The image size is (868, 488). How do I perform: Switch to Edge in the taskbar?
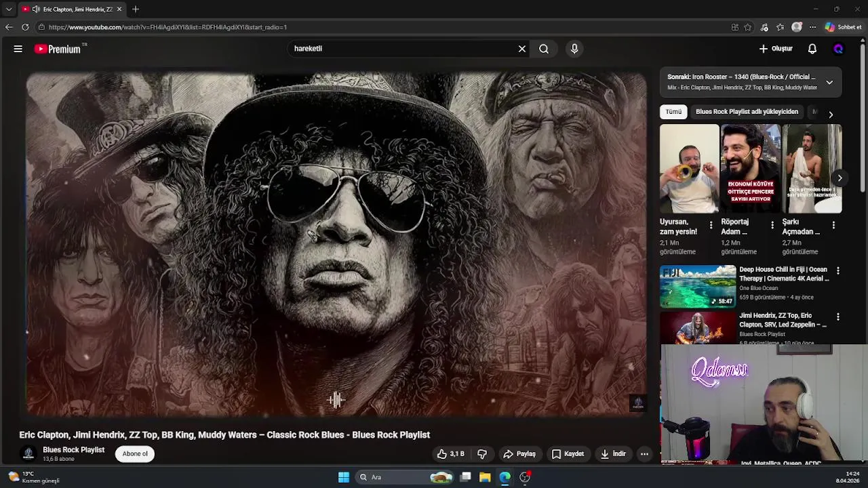click(505, 477)
